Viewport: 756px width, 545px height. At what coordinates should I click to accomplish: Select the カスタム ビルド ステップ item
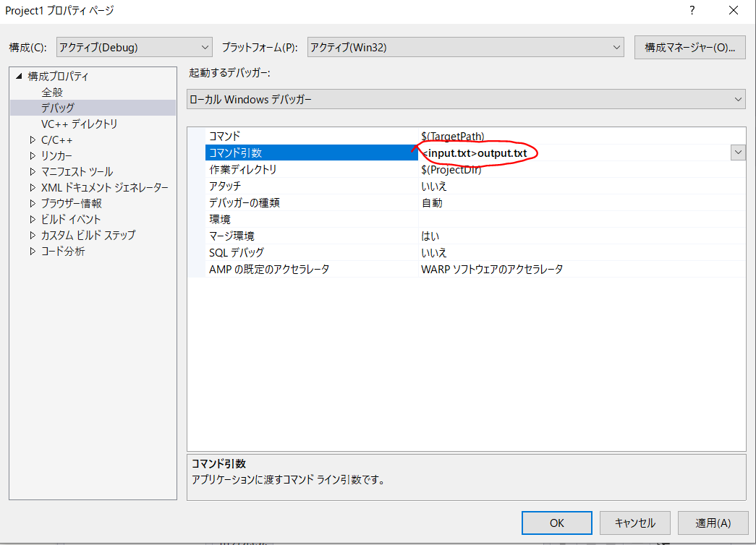[88, 235]
